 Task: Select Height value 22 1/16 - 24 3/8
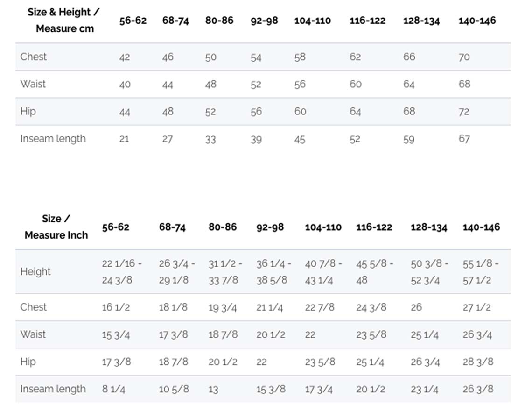click(x=122, y=272)
